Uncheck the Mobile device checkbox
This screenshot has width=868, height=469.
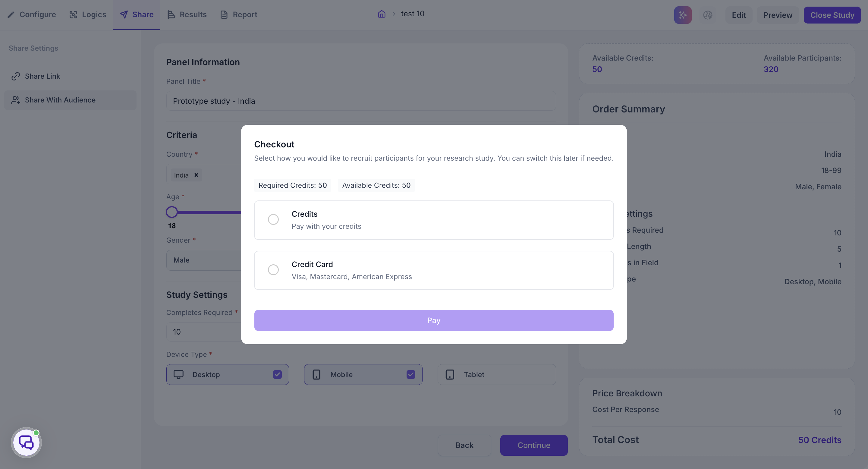tap(411, 374)
